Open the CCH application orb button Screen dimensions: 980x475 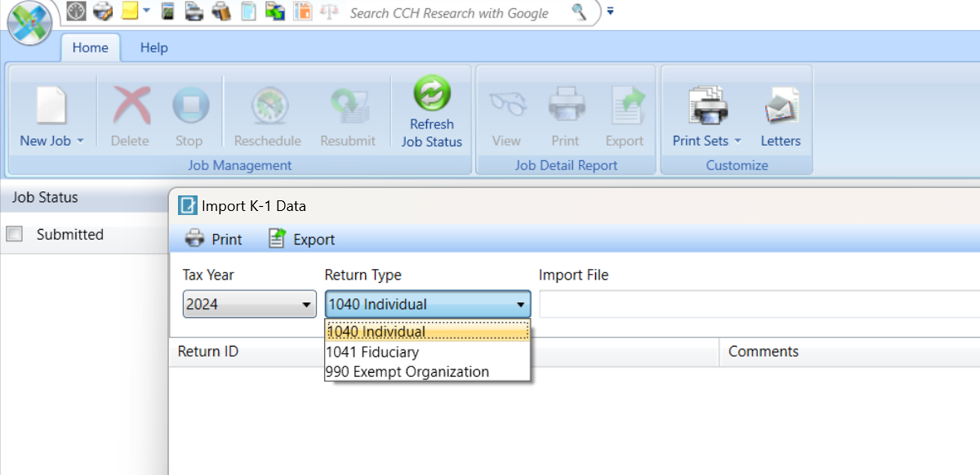coord(29,23)
